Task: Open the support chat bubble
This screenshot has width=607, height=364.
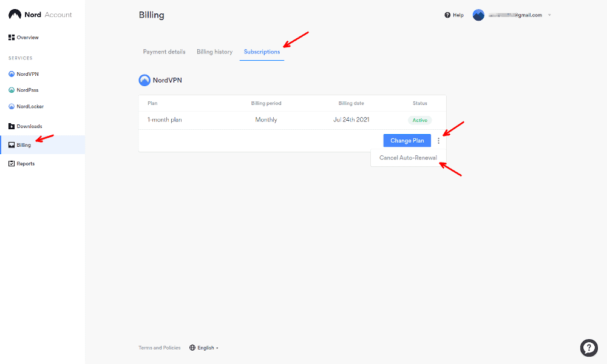Action: pos(589,348)
